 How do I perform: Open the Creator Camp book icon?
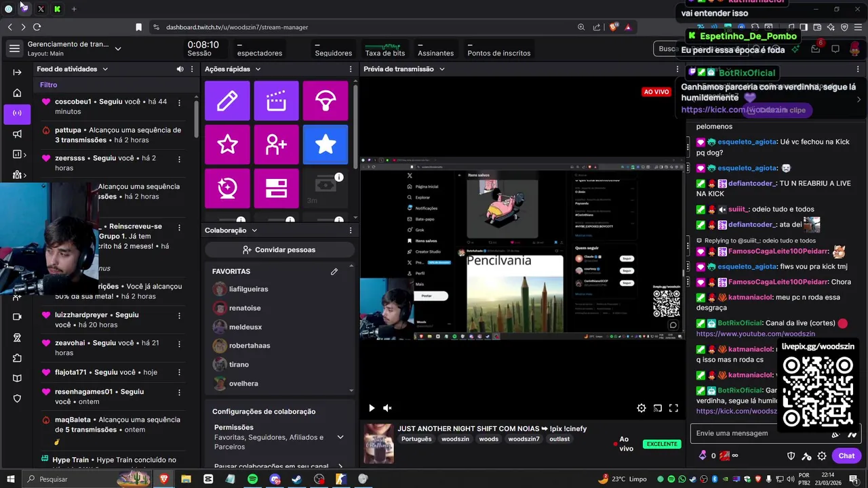[17, 378]
